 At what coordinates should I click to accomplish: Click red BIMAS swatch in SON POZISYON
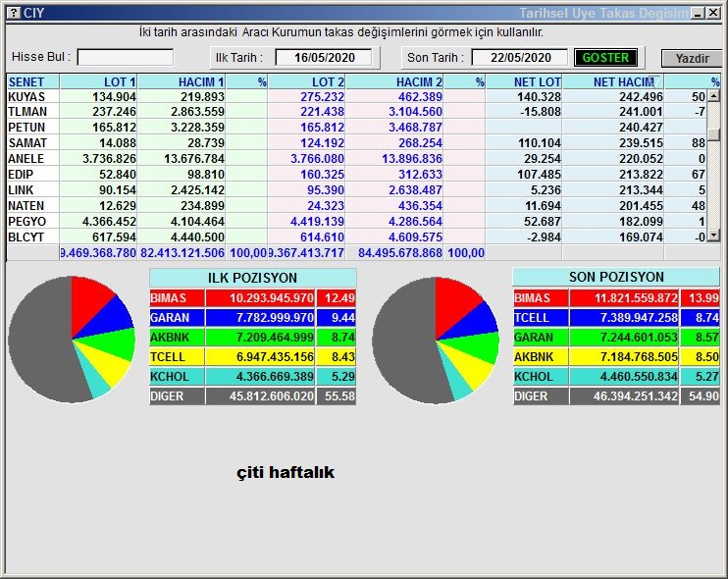point(541,298)
